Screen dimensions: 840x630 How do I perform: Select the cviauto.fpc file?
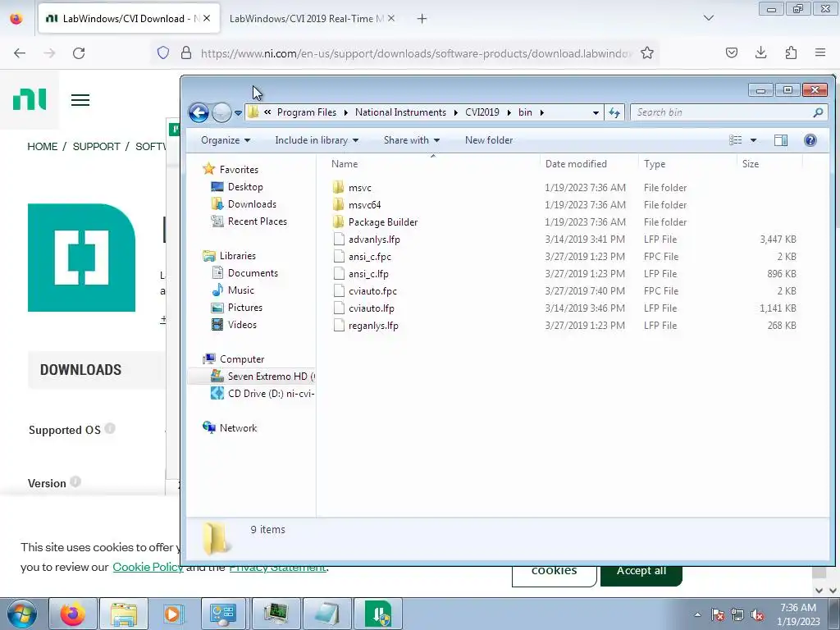[x=372, y=291]
